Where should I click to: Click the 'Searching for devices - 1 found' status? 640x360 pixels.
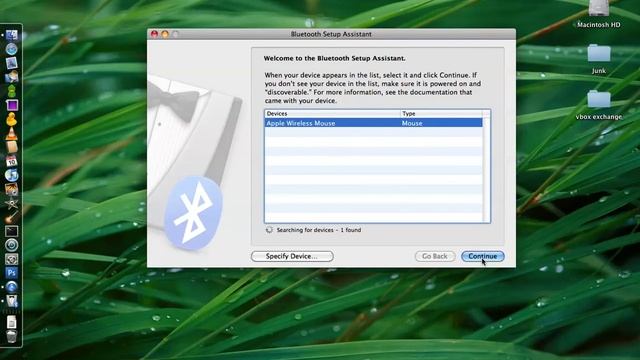click(x=319, y=230)
